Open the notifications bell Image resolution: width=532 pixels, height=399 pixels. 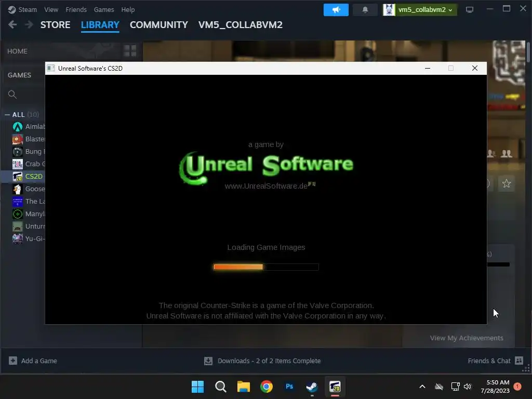pyautogui.click(x=365, y=10)
